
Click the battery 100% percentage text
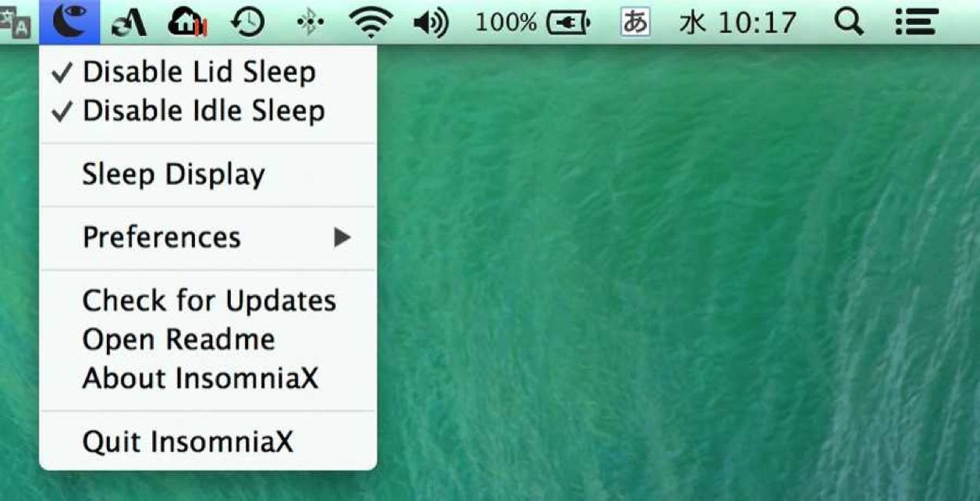pyautogui.click(x=506, y=23)
